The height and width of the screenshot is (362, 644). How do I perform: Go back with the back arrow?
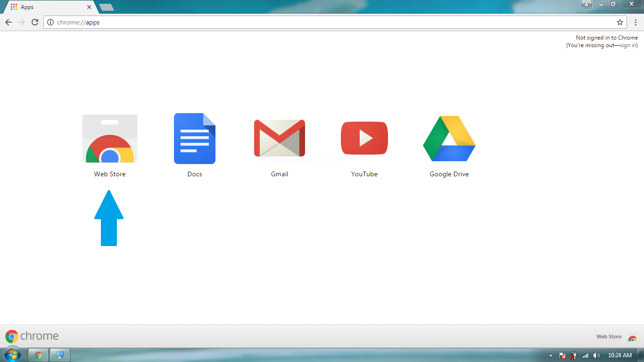click(x=8, y=22)
